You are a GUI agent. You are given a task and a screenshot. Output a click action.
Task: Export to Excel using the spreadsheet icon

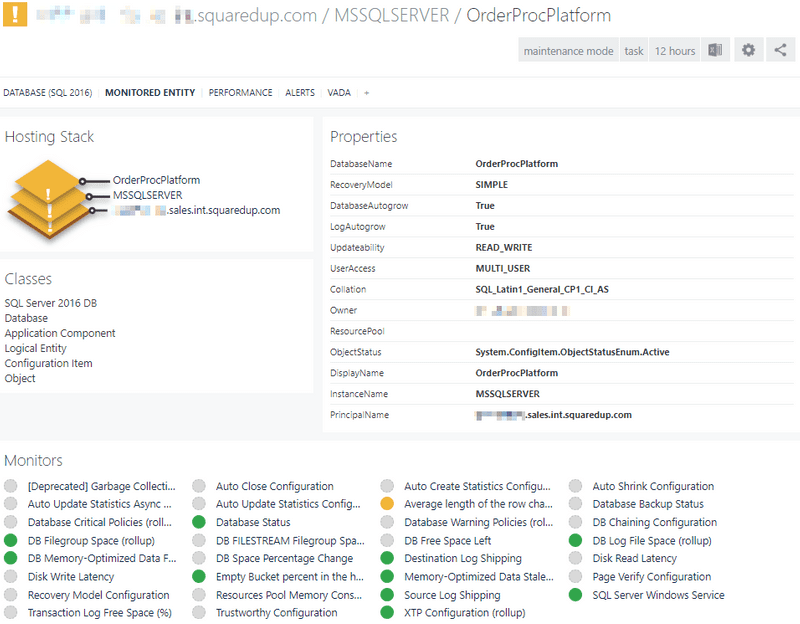[x=715, y=50]
